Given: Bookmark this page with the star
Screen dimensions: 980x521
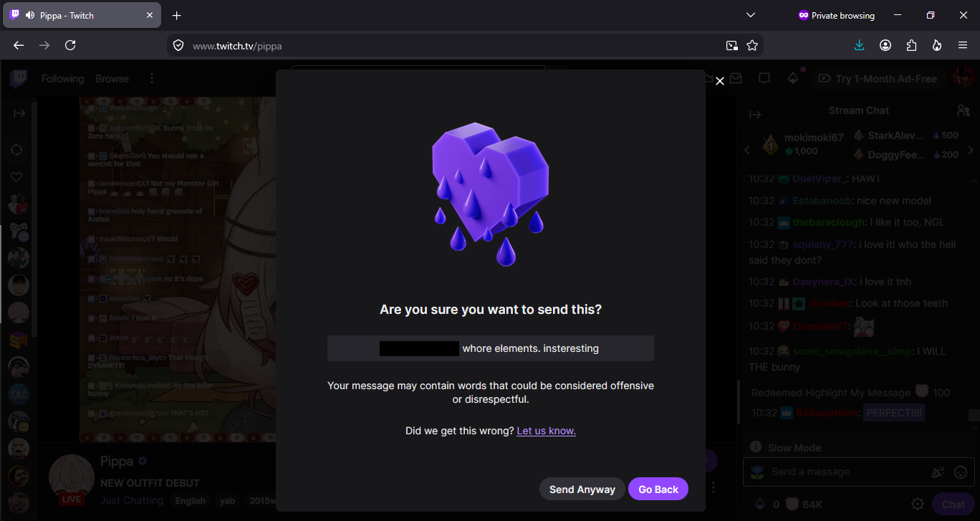Looking at the screenshot, I should [x=752, y=45].
